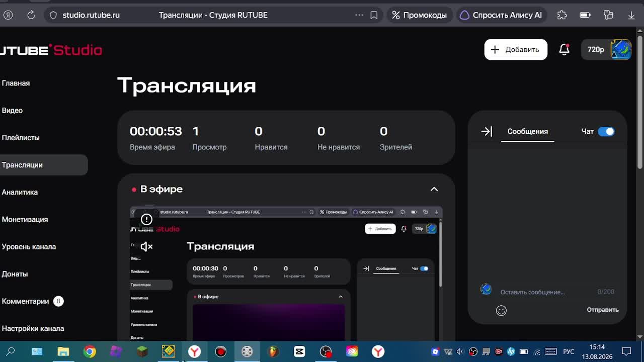The image size is (644, 362).
Task: Open the emoji picker in chat
Action: [x=501, y=310]
